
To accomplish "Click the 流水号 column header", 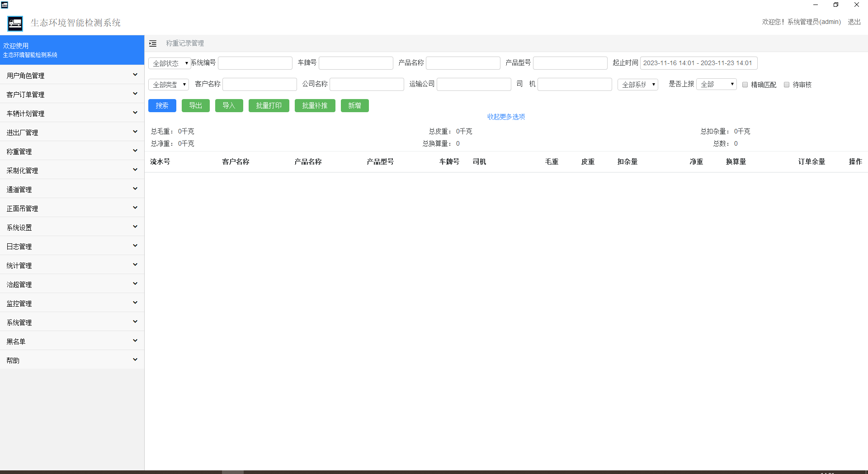I will 160,161.
